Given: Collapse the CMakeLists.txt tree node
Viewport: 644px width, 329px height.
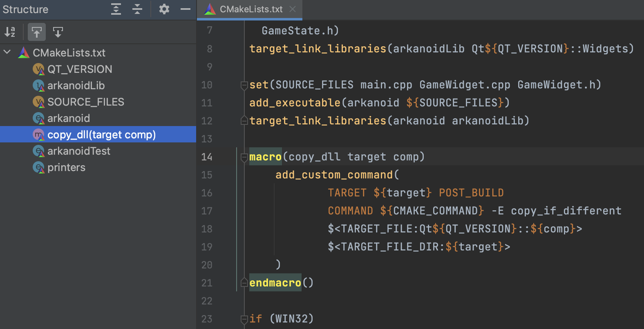Looking at the screenshot, I should (x=7, y=52).
